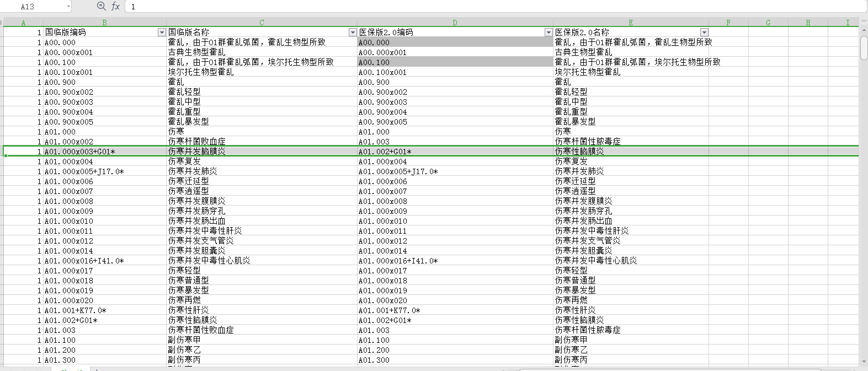Click cell 伤寒性肝炎 in 国临版名称 column

click(x=262, y=310)
